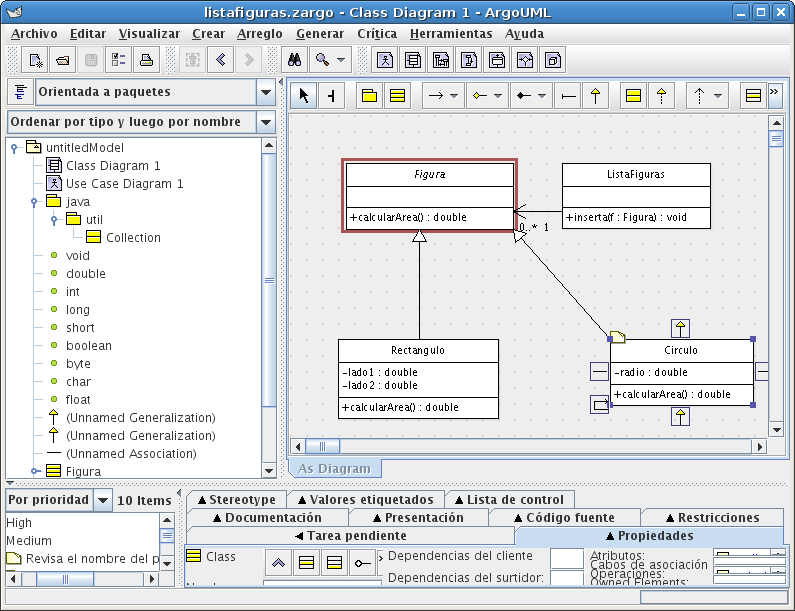Open the Ordenar por tipo dropdown
The width and height of the screenshot is (795, 611).
(266, 122)
